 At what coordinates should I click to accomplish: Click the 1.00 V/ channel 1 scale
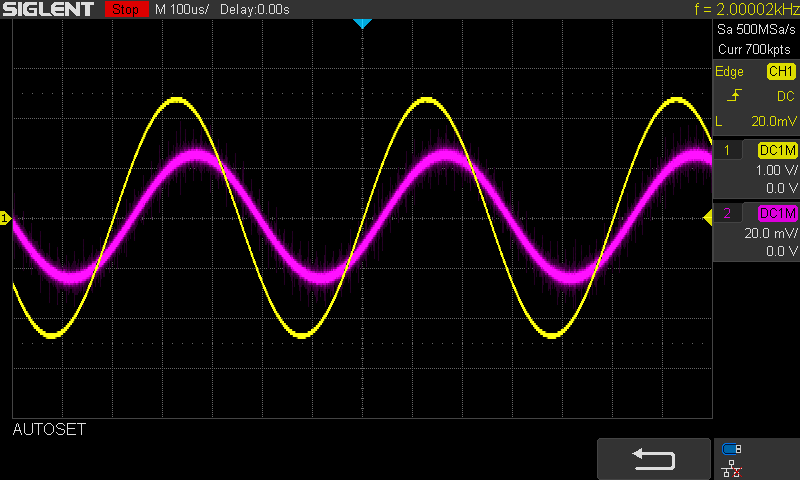[x=776, y=170]
